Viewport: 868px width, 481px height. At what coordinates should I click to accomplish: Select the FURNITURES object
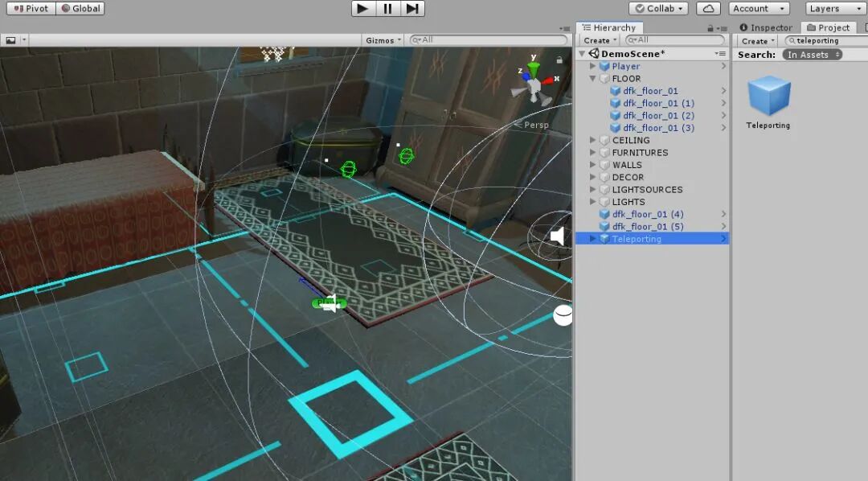640,152
